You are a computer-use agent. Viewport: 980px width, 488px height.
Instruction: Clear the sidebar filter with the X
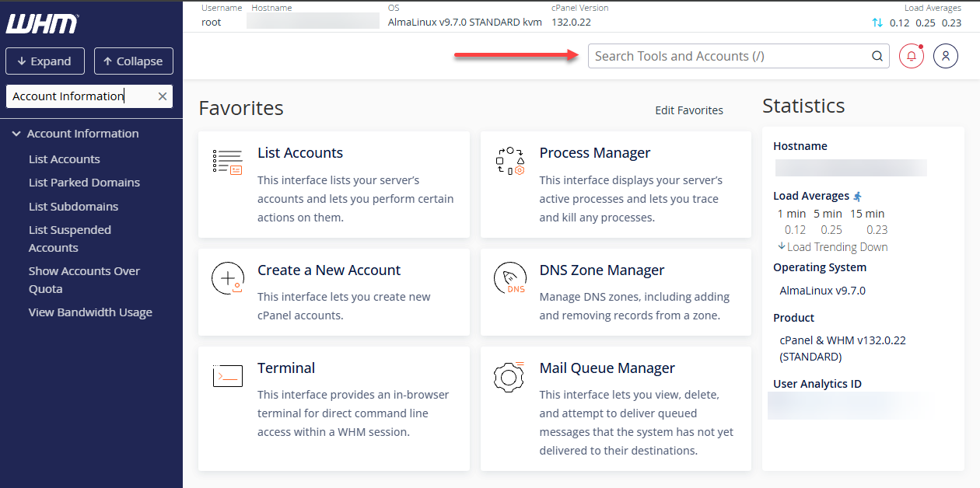pos(163,96)
